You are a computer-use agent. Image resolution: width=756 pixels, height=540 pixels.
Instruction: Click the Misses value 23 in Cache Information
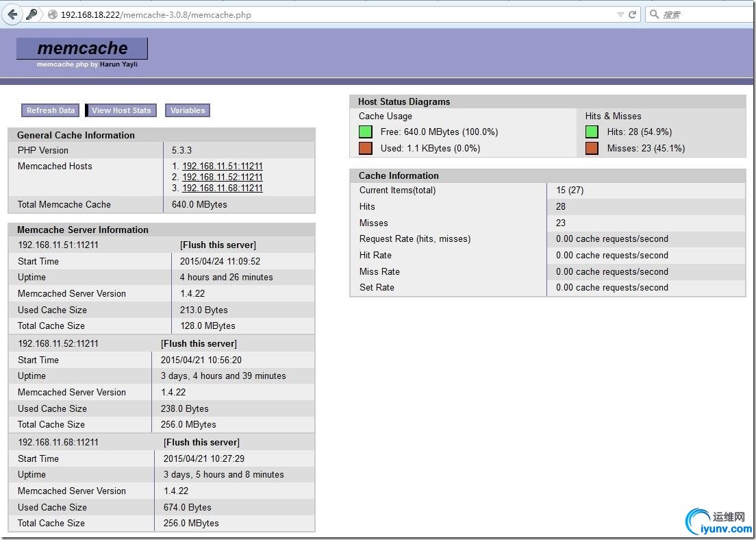pyautogui.click(x=561, y=223)
